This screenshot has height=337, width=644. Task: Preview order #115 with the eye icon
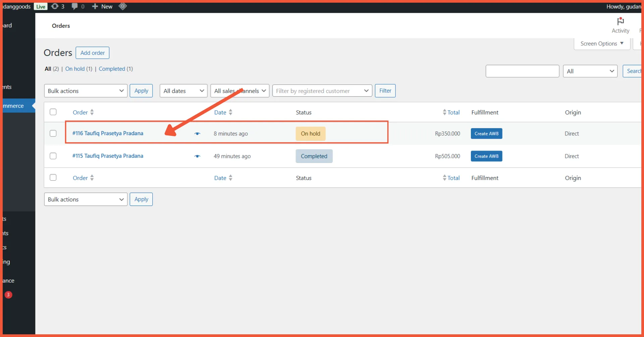(197, 156)
